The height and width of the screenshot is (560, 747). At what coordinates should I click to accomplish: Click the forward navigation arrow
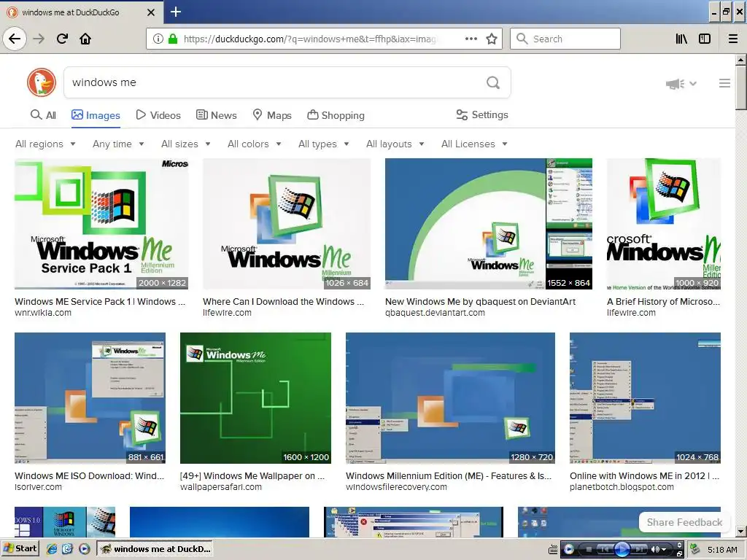tap(39, 39)
